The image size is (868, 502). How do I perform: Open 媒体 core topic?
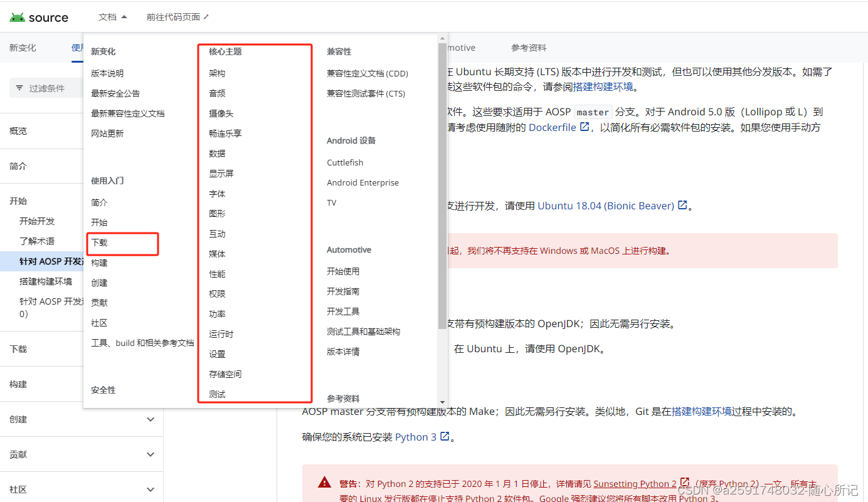(x=217, y=254)
